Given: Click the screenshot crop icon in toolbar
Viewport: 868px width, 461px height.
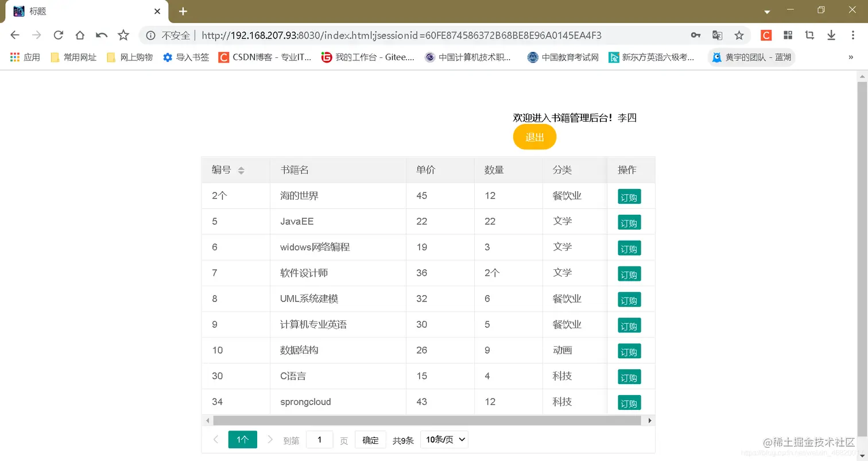Looking at the screenshot, I should coord(809,35).
